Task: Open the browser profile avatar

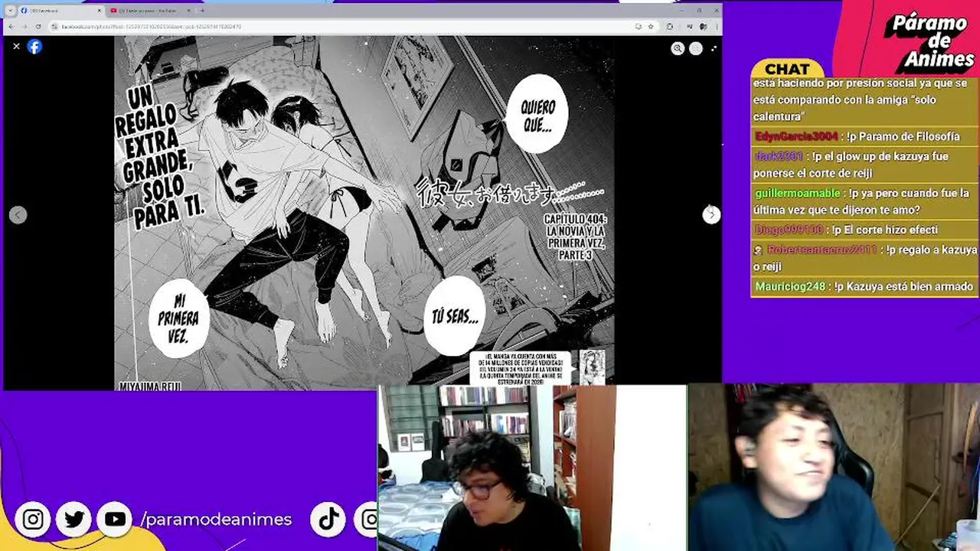Action: coord(702,26)
